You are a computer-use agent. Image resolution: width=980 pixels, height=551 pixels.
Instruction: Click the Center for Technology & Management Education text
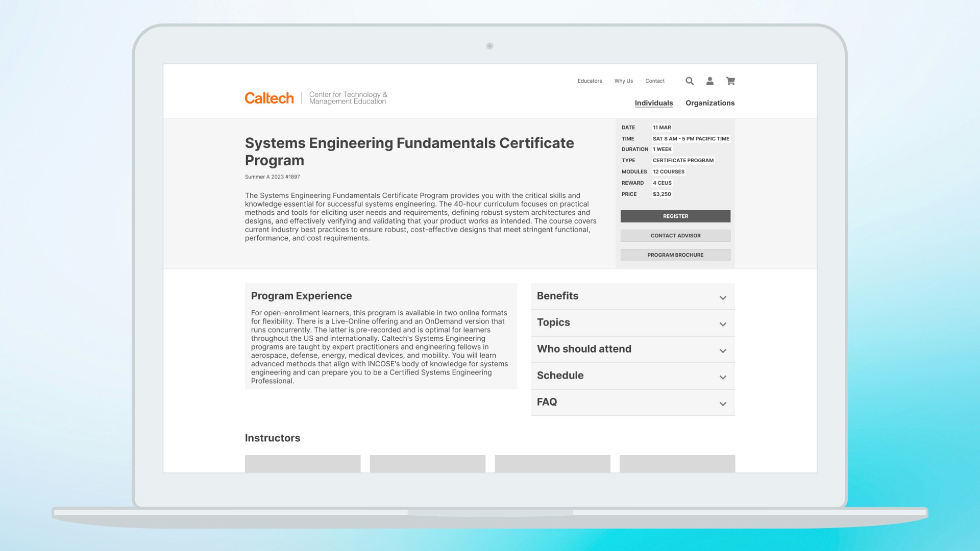click(348, 98)
